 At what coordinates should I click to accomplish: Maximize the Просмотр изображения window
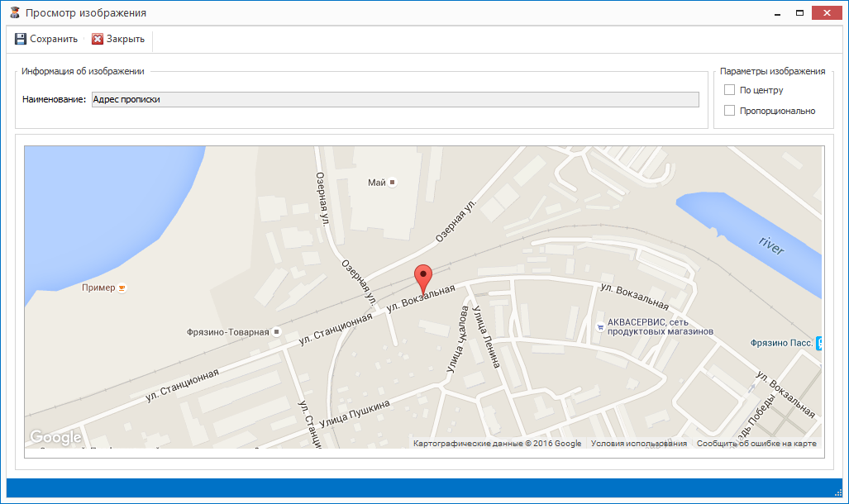coord(799,13)
